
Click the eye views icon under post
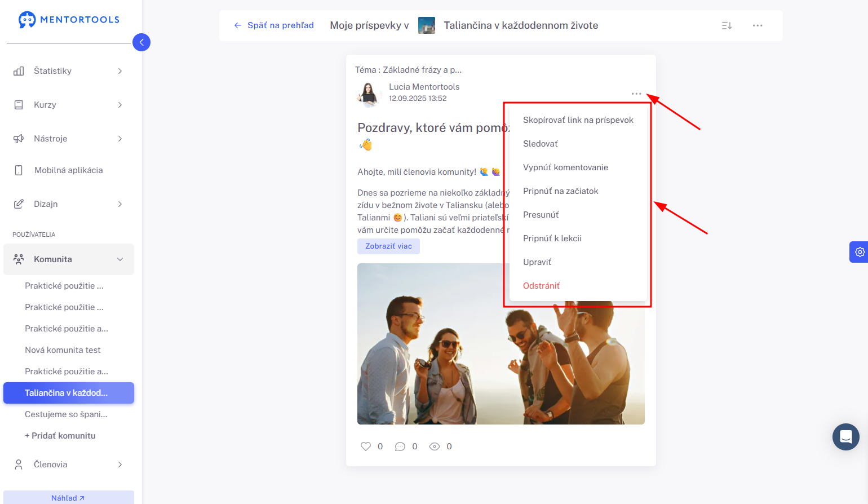click(435, 446)
